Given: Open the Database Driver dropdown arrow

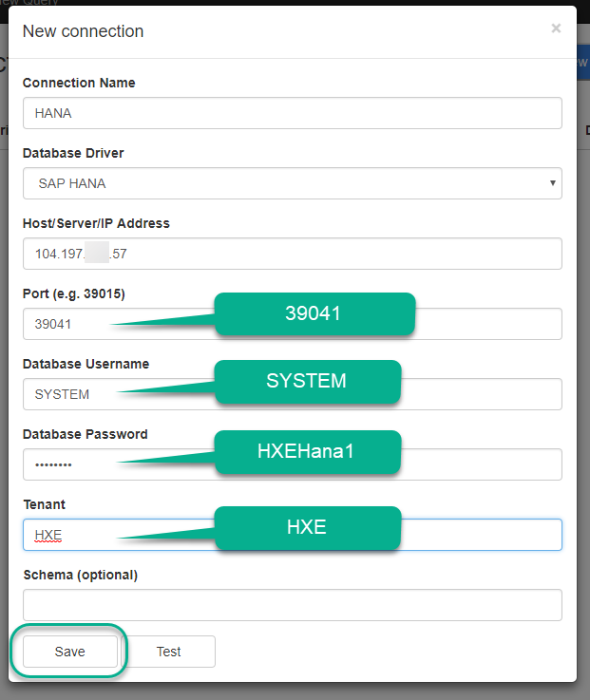Looking at the screenshot, I should click(553, 183).
